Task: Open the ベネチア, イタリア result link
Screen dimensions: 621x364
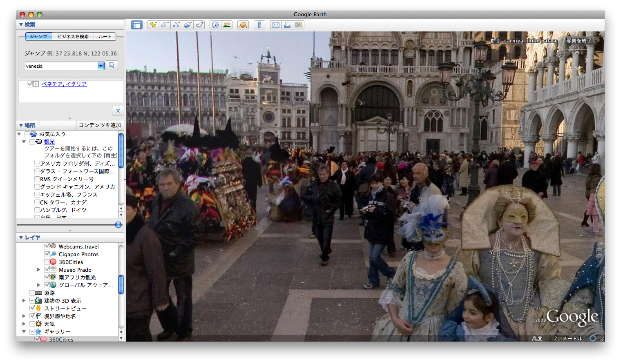Action: [x=64, y=84]
